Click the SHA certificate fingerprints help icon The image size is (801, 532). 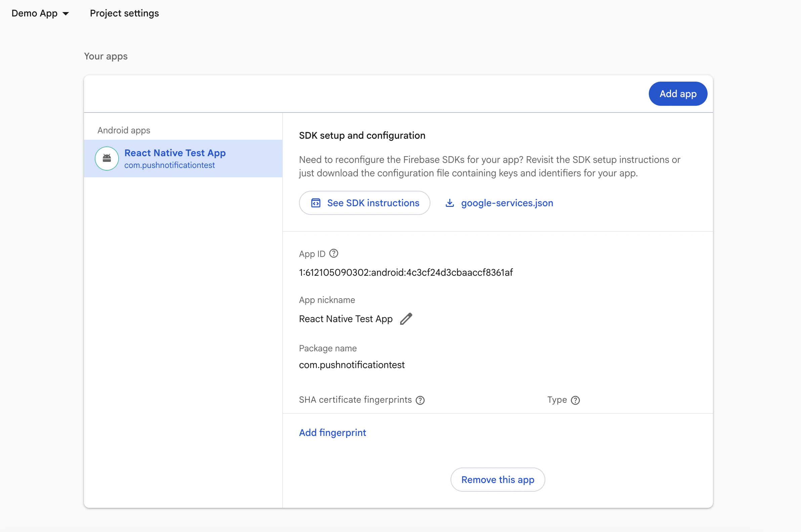pos(420,400)
